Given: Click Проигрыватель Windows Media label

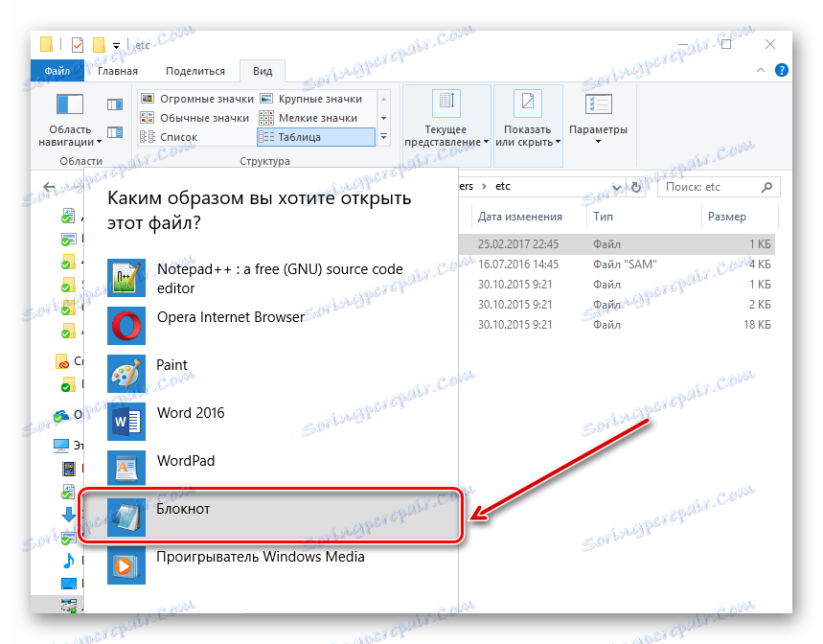Looking at the screenshot, I should point(261,557).
